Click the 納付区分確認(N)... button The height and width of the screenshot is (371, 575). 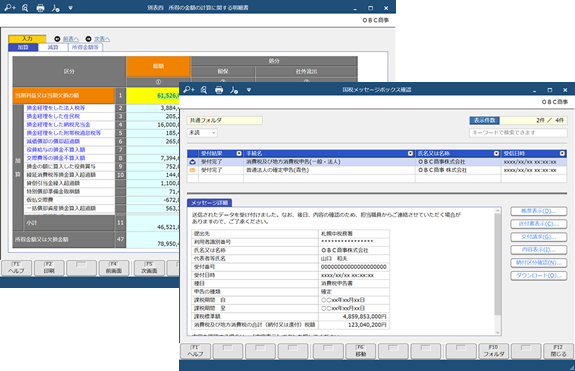[x=539, y=263]
